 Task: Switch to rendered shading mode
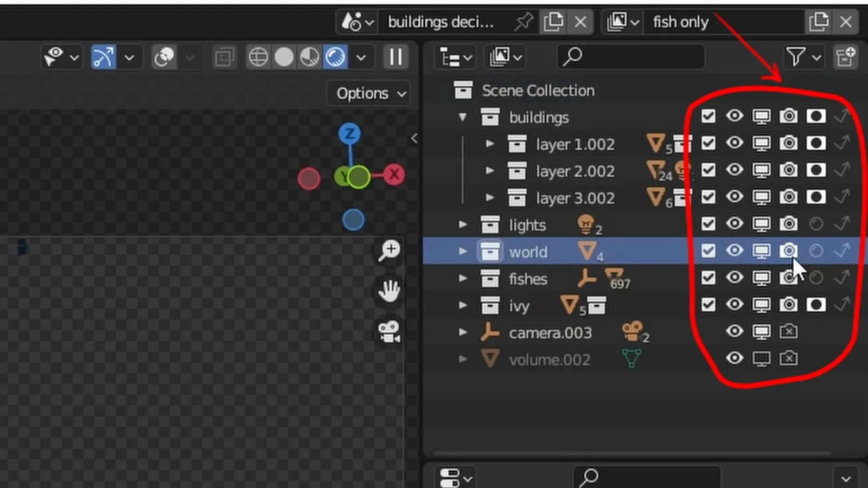(x=335, y=57)
